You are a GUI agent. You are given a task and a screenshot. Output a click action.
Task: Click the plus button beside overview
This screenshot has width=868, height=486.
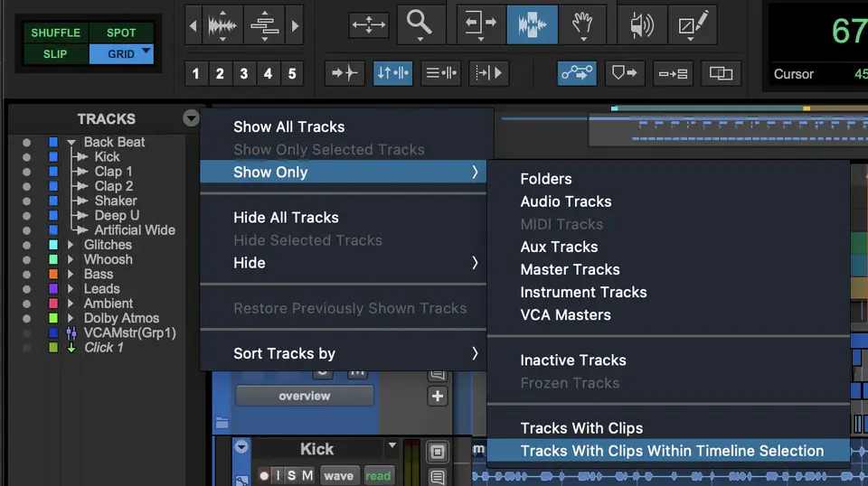tap(438, 396)
